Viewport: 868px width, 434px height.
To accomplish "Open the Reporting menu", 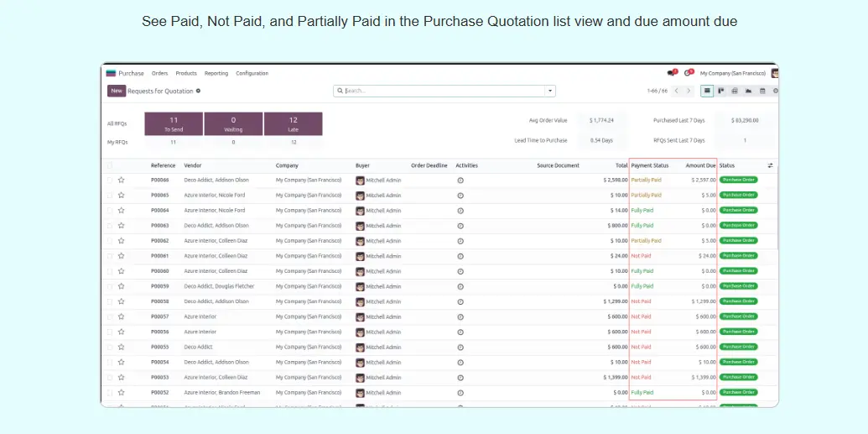I will pyautogui.click(x=216, y=73).
